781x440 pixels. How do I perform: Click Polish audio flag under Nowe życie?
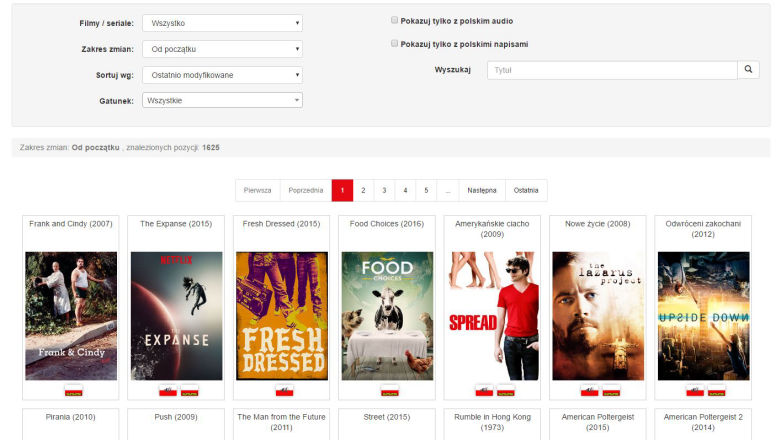[589, 391]
